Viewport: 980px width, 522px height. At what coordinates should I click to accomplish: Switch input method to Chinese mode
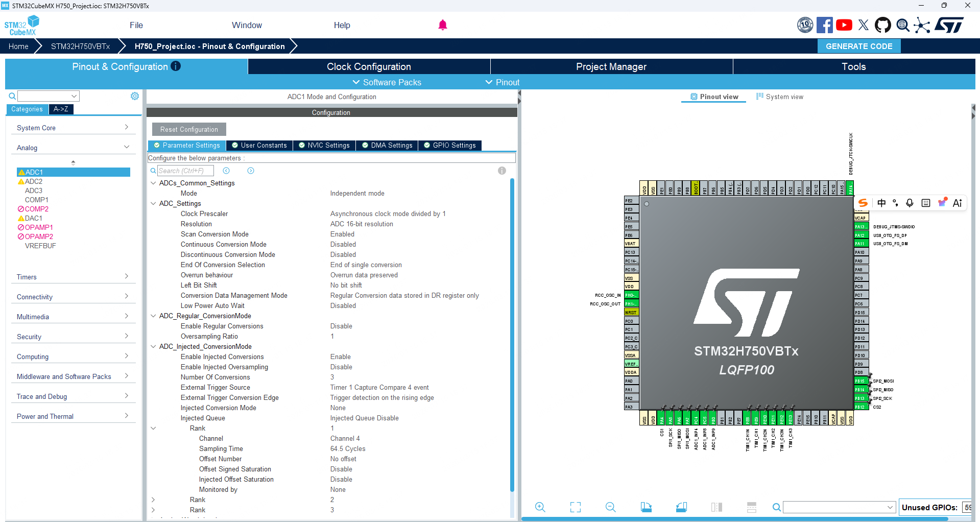click(881, 203)
